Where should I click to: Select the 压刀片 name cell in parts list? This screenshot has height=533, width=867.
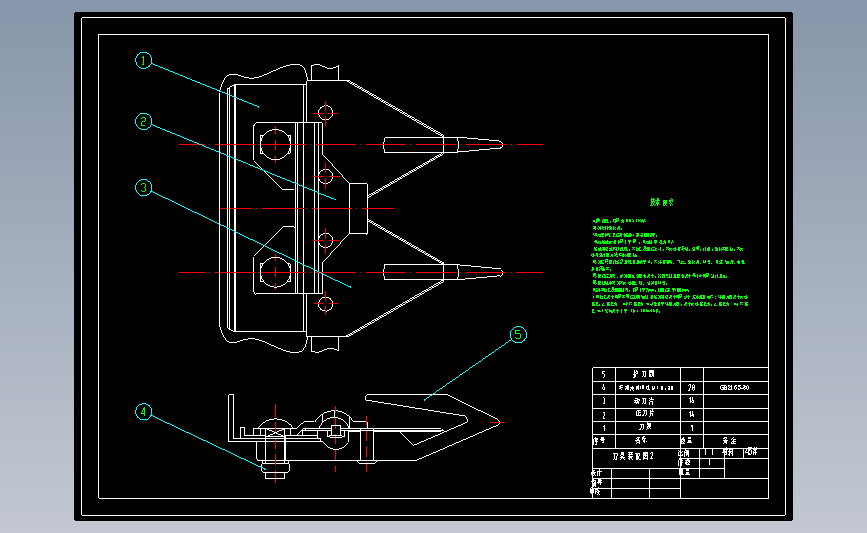(x=646, y=414)
